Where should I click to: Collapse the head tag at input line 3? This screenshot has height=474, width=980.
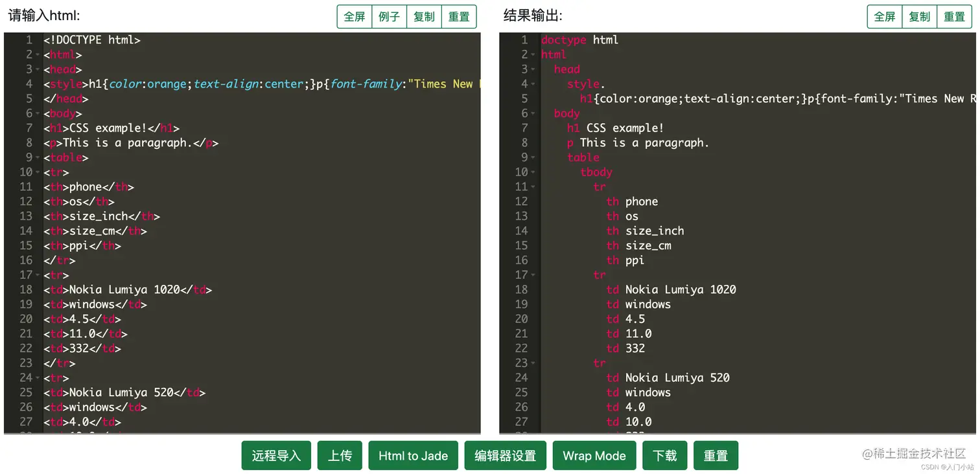38,70
